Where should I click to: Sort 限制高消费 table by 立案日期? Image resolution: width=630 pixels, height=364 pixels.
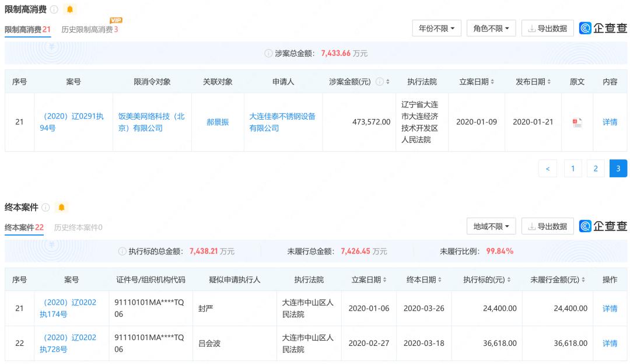click(x=492, y=82)
